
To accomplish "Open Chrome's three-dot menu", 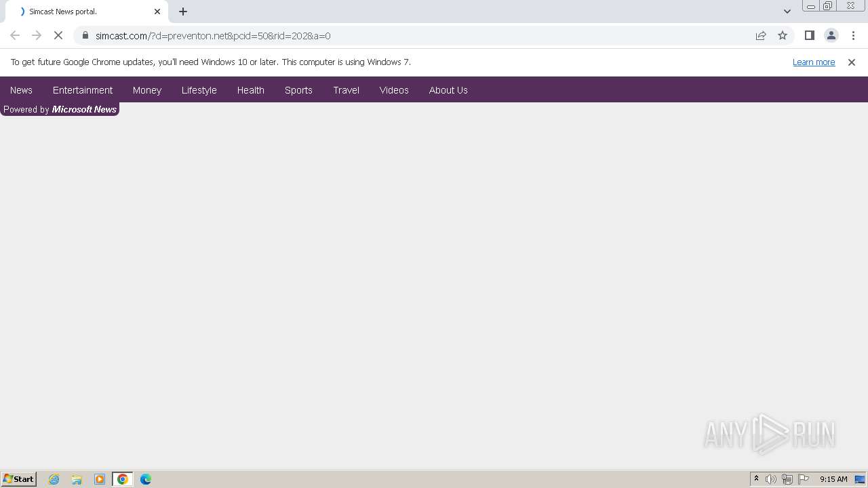I will coord(853,35).
